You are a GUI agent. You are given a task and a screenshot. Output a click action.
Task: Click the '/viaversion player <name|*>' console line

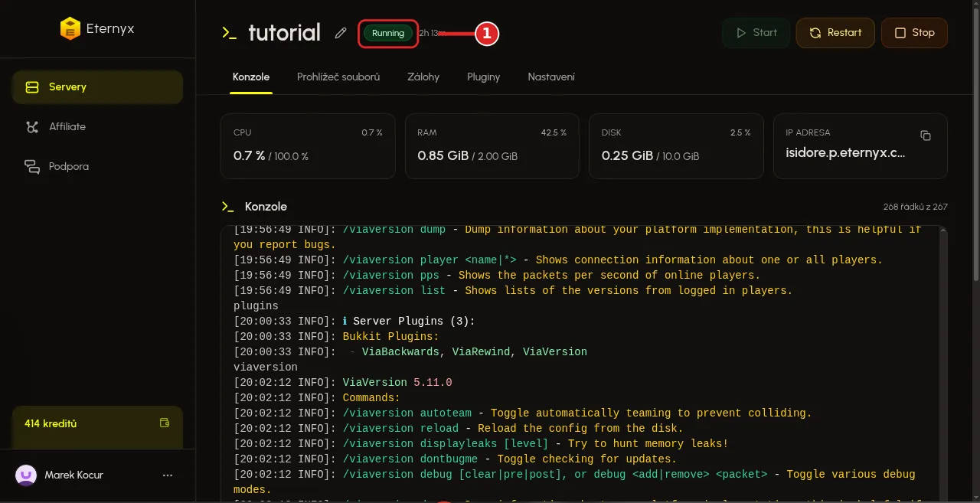[558, 260]
